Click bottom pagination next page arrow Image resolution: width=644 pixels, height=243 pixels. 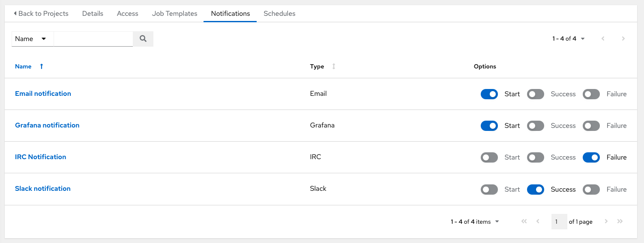(x=606, y=221)
